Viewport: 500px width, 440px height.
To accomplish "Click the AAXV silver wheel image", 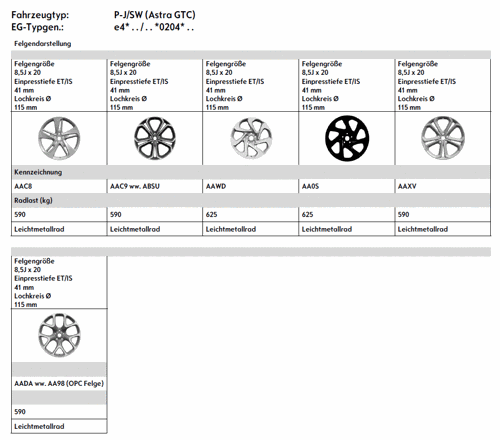I will click(443, 138).
